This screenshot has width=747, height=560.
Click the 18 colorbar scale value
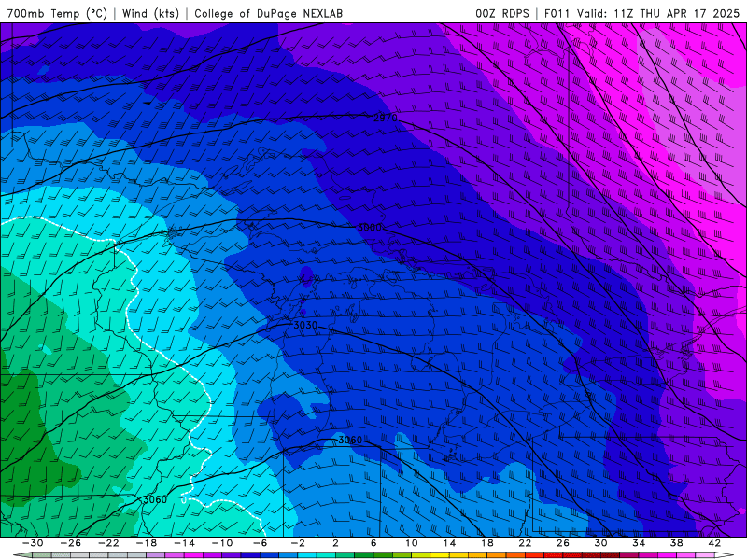[486, 543]
